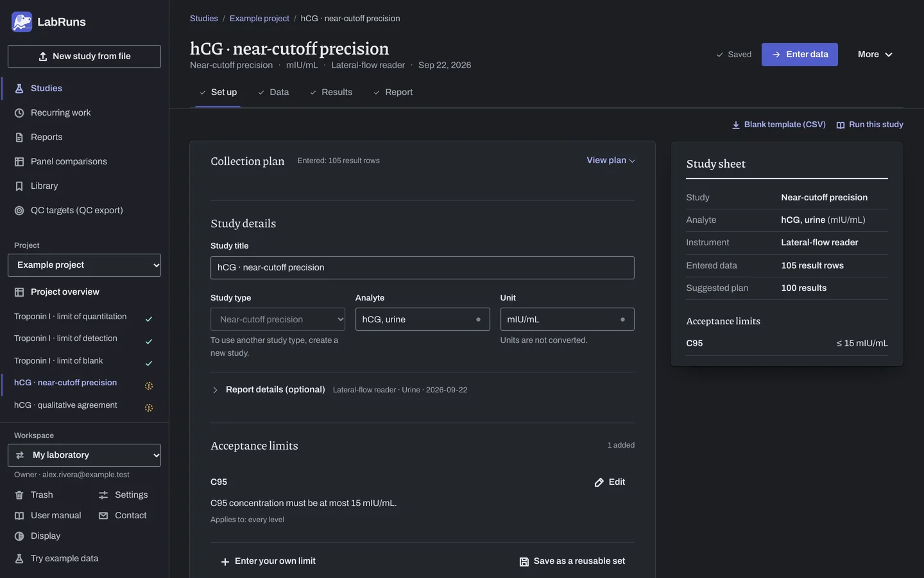This screenshot has height=578, width=924.
Task: Open hCG · qualitative agreement study
Action: 84,406
